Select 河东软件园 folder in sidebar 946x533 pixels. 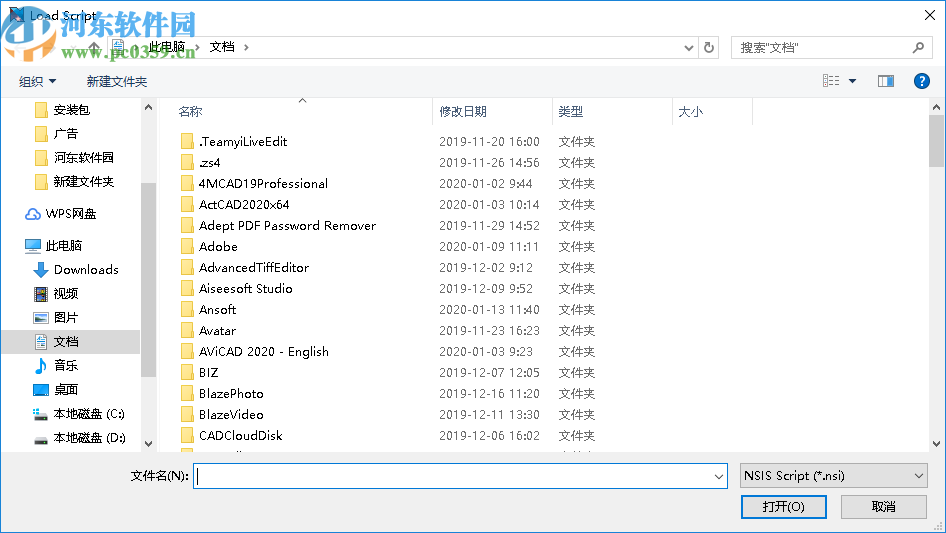tap(41, 158)
